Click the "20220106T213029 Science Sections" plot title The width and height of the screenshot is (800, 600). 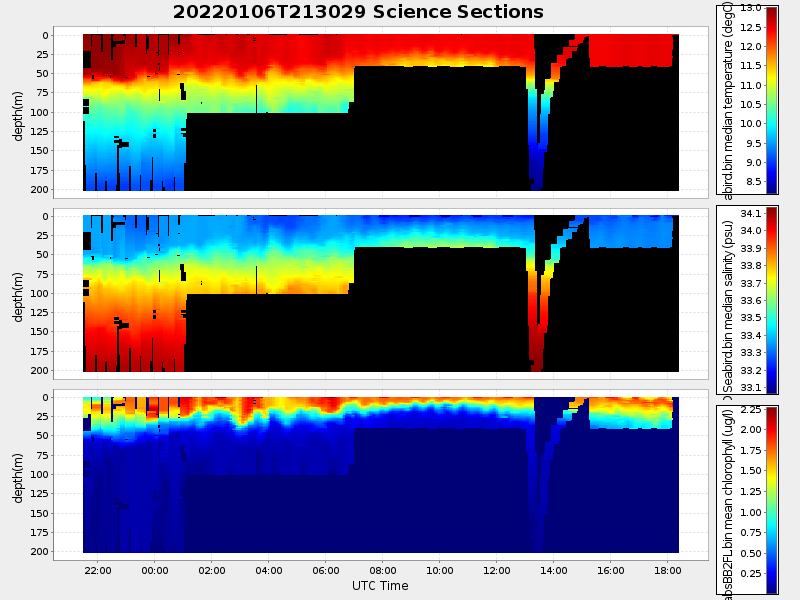(358, 12)
